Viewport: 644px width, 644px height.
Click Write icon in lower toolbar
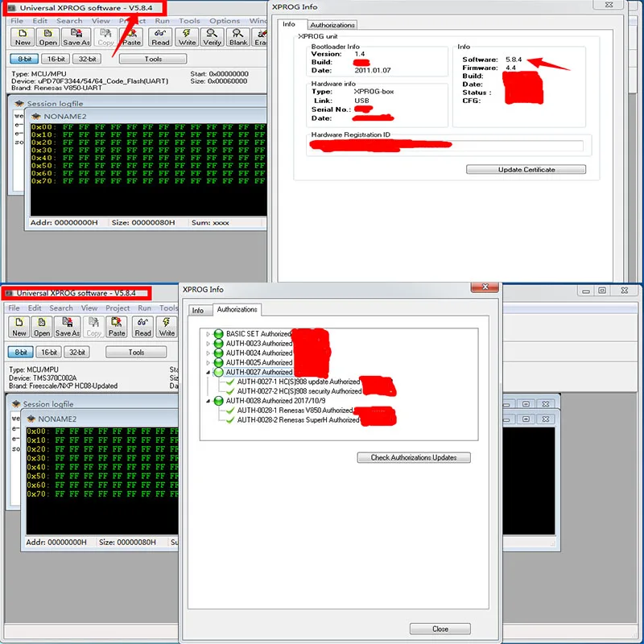(x=167, y=327)
